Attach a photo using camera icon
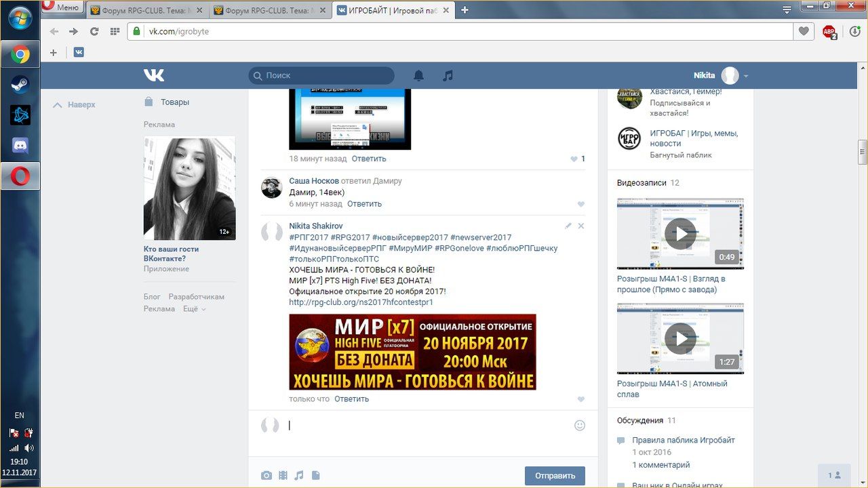The image size is (868, 488). 267,476
